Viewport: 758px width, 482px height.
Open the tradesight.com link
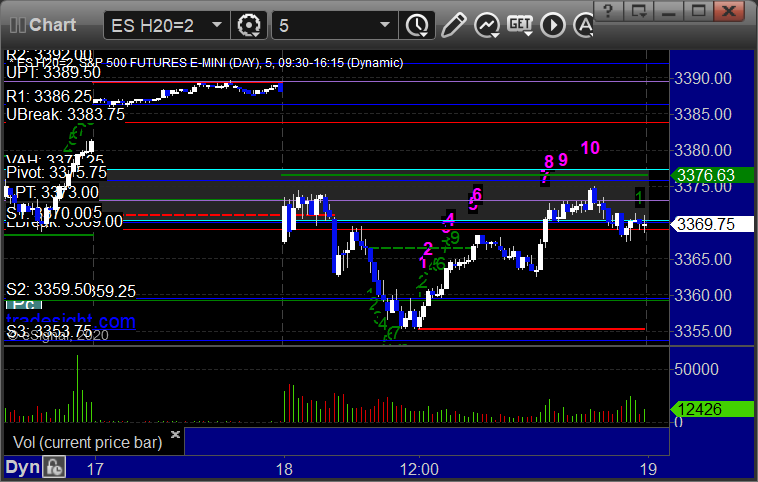[x=71, y=321]
